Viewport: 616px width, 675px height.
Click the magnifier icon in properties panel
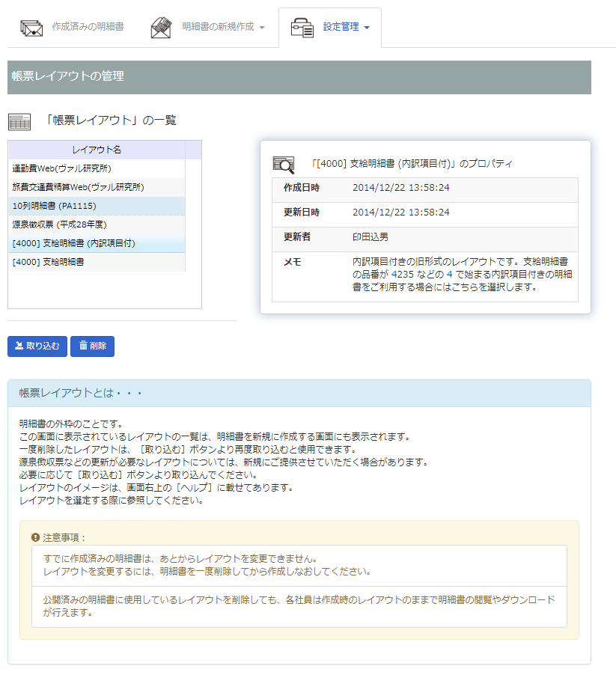[284, 163]
